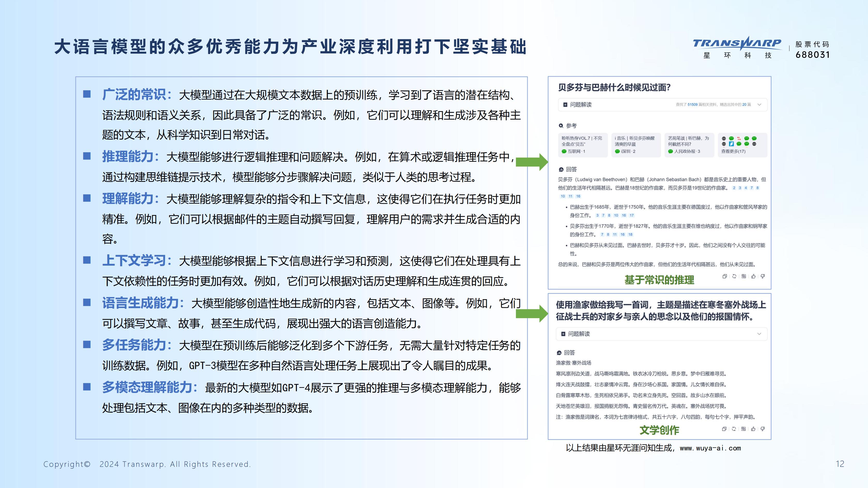Image resolution: width=868 pixels, height=488 pixels.
Task: Click the 参考 section label
Action: click(x=571, y=126)
